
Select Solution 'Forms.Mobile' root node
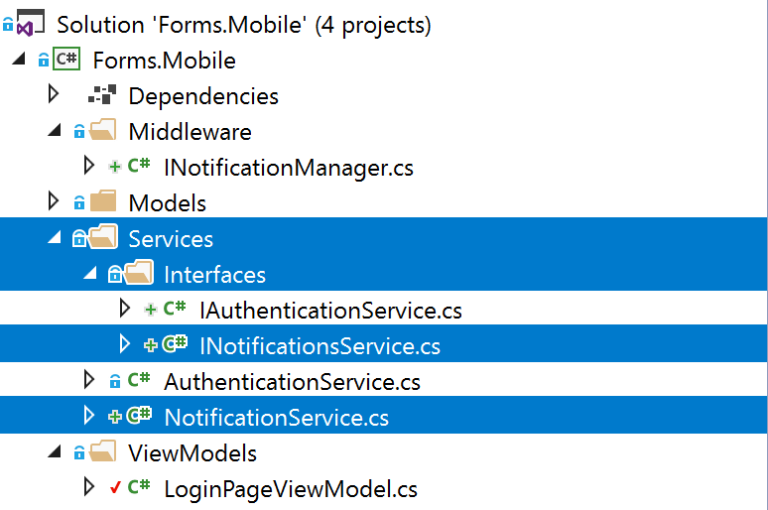pos(244,24)
